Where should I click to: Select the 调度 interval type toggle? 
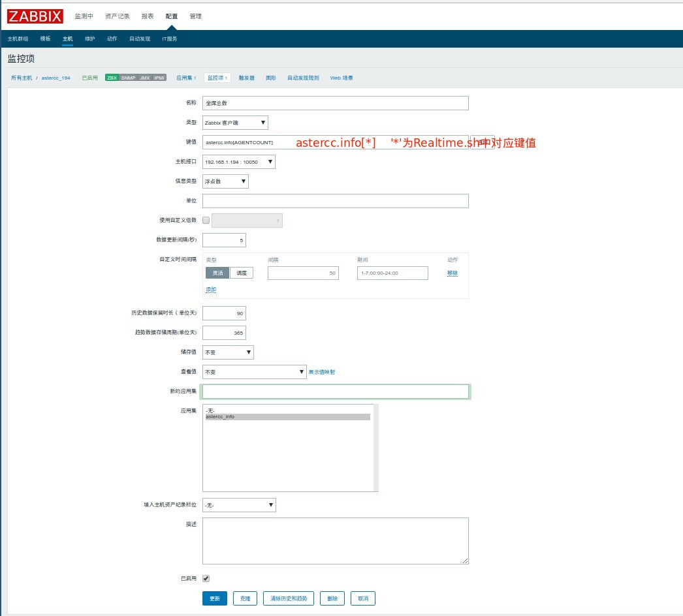(x=242, y=273)
